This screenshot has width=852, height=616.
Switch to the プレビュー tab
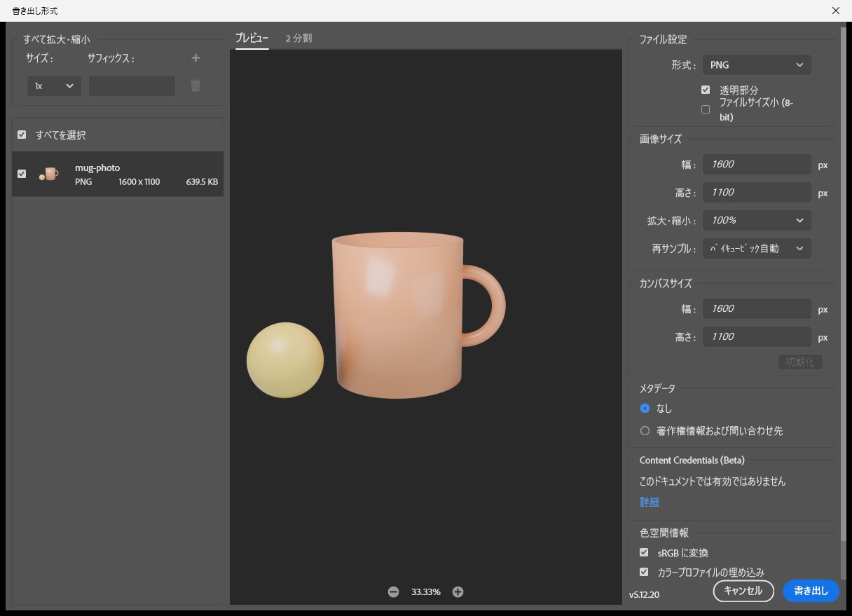pos(252,39)
